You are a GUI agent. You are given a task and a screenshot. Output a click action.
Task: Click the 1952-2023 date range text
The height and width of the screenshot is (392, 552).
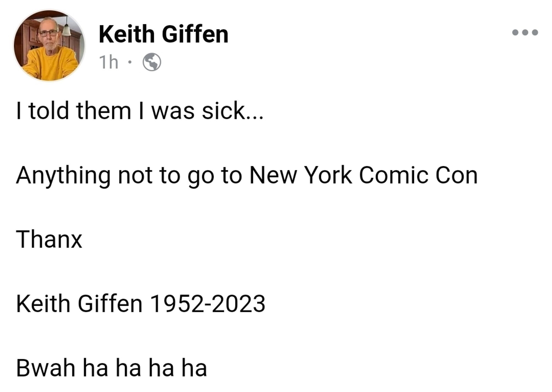point(208,304)
